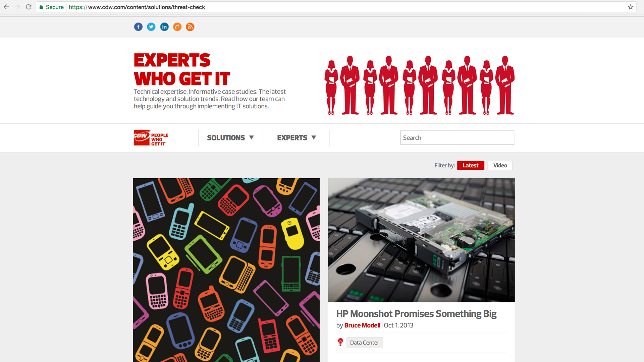Open the LinkedIn social icon
644x362 pixels.
point(164,27)
